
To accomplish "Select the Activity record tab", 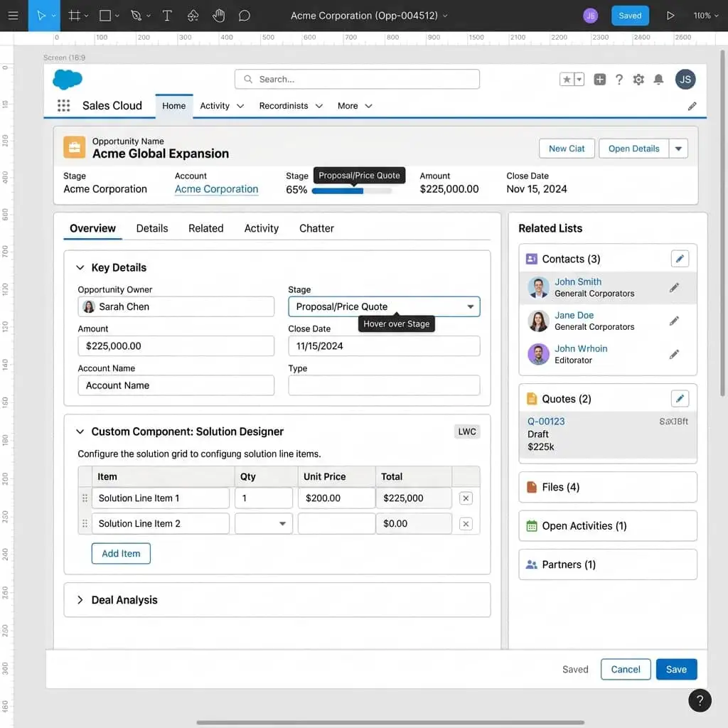I will click(262, 228).
